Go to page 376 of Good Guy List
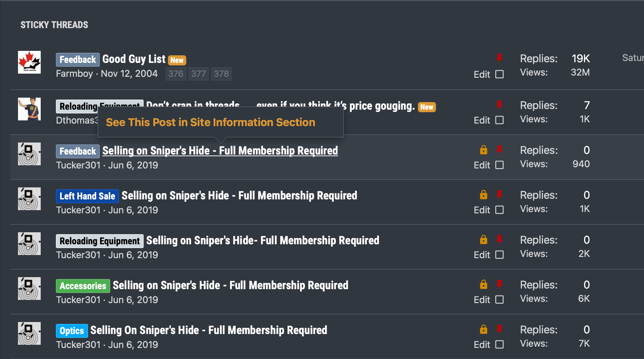 click(176, 74)
